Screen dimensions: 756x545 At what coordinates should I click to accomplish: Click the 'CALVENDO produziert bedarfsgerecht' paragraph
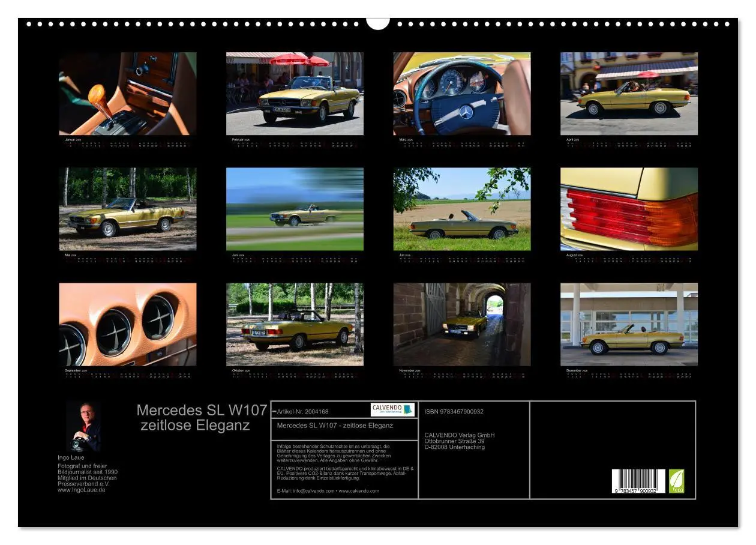coord(346,473)
